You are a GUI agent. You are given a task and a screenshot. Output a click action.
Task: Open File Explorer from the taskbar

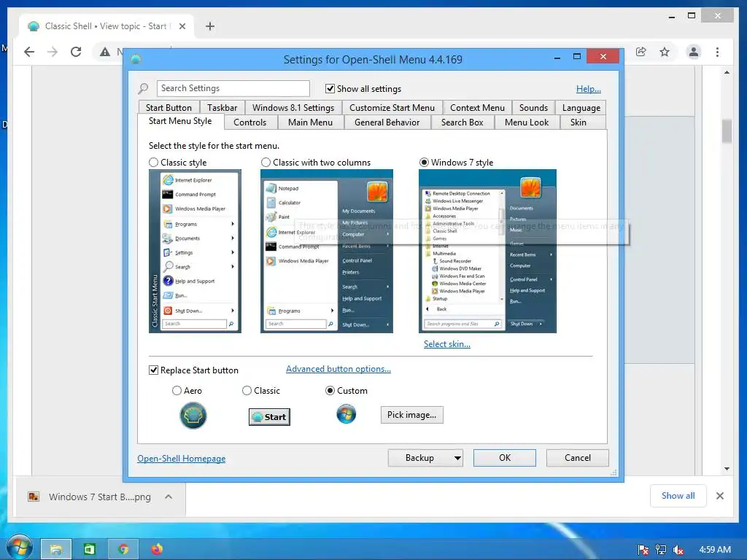click(55, 550)
